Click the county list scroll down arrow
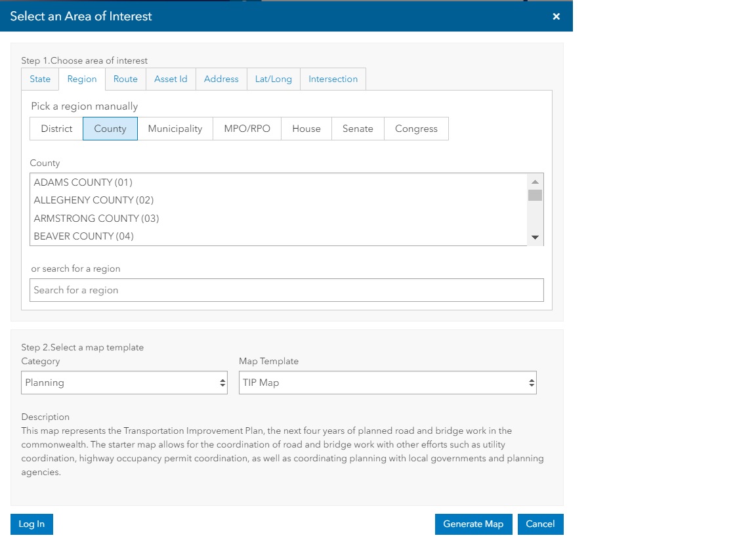 (535, 238)
